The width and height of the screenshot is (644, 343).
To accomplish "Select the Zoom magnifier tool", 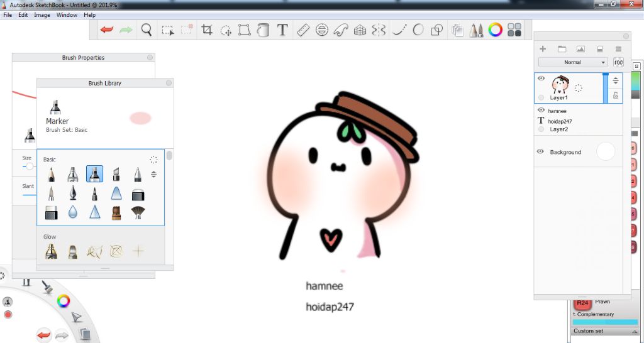I will point(147,30).
